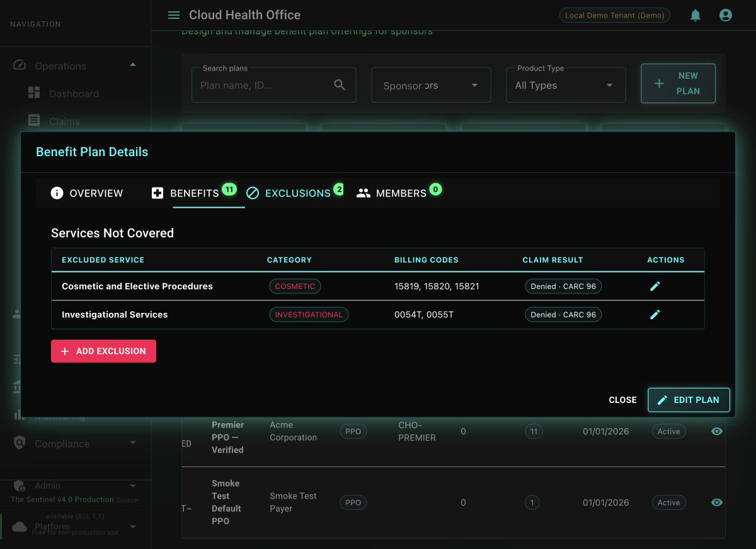Screen dimensions: 756x549
Task: Click Denied CARC 96 chip for Investigational row
Action: (563, 315)
